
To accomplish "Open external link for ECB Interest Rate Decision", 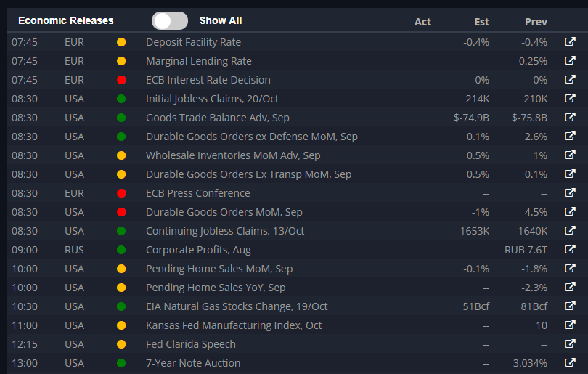I will (570, 80).
